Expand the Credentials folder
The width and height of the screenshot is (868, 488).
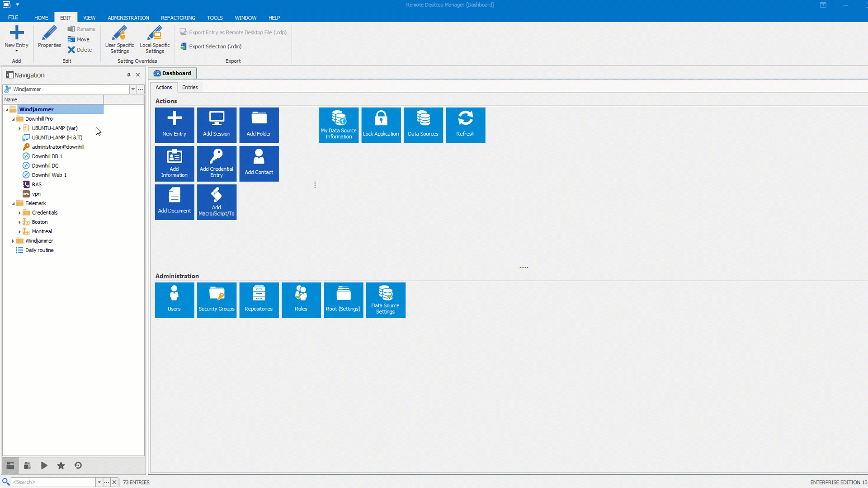pos(19,213)
